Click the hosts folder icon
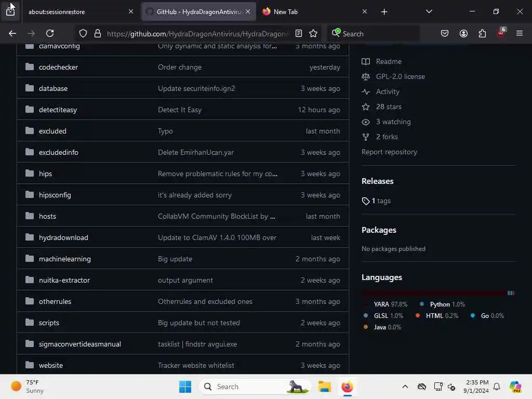532x399 pixels. pyautogui.click(x=30, y=216)
